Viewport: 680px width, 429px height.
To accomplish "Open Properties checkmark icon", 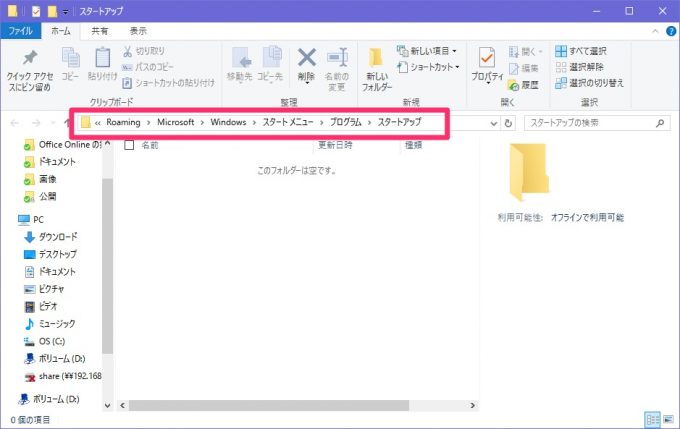I will pos(487,58).
